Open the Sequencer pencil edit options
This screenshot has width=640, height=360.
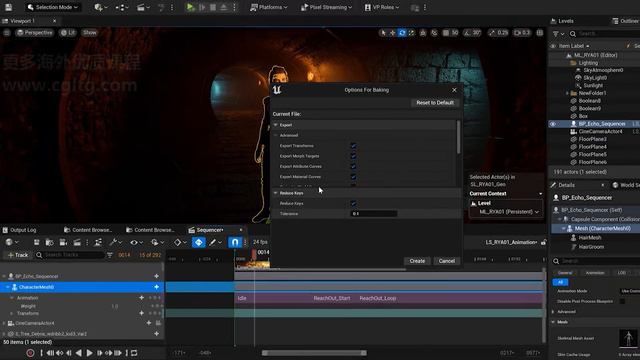(x=215, y=242)
